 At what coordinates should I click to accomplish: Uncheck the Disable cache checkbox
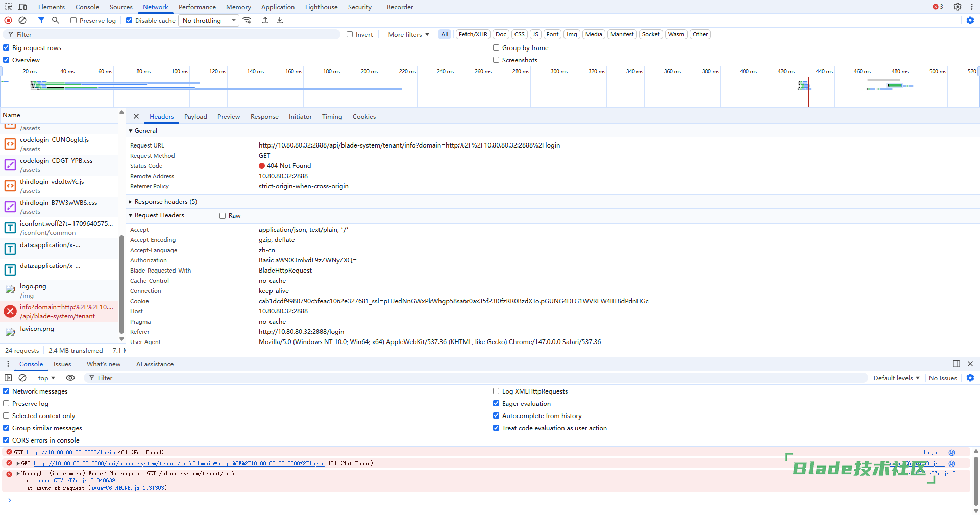click(129, 21)
